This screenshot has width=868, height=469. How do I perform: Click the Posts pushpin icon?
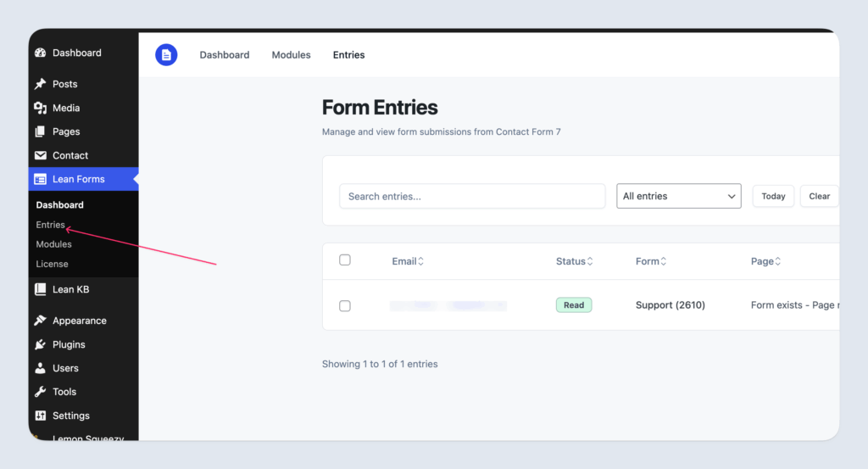click(x=40, y=84)
